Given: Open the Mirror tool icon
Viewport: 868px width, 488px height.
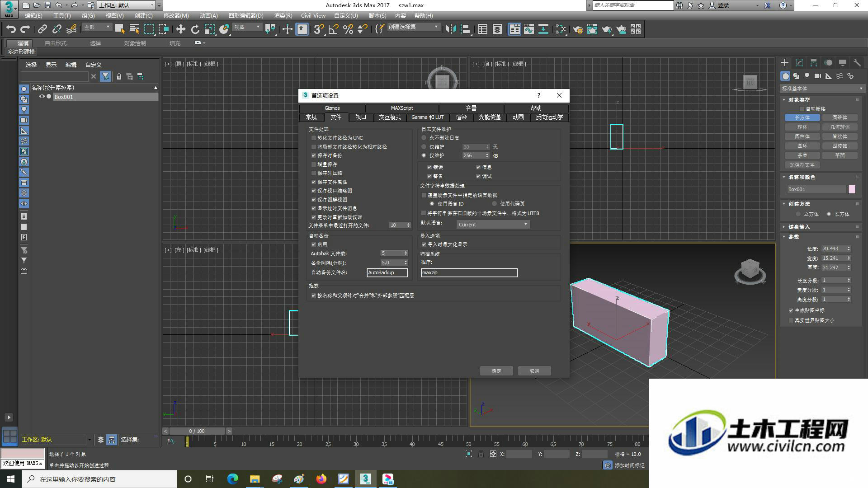Looking at the screenshot, I should point(451,29).
